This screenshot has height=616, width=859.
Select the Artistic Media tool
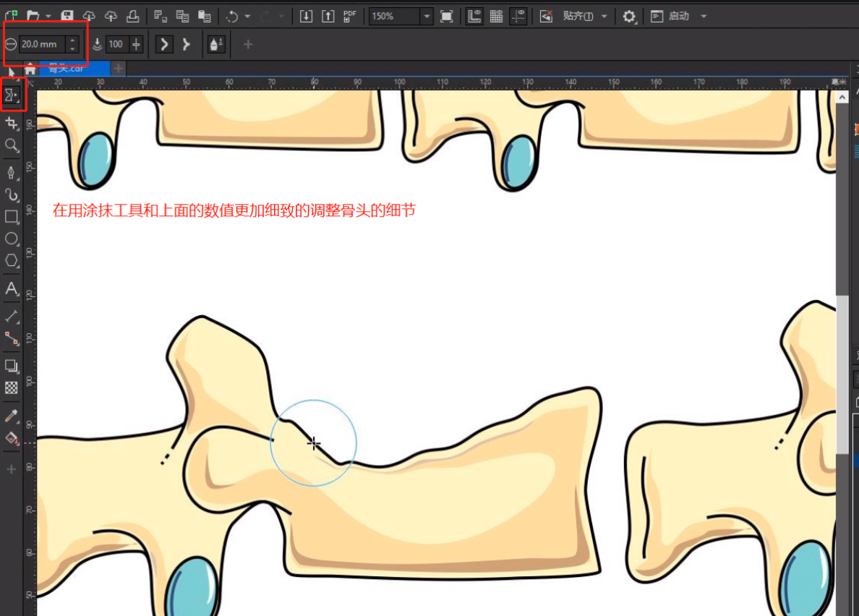(12, 194)
